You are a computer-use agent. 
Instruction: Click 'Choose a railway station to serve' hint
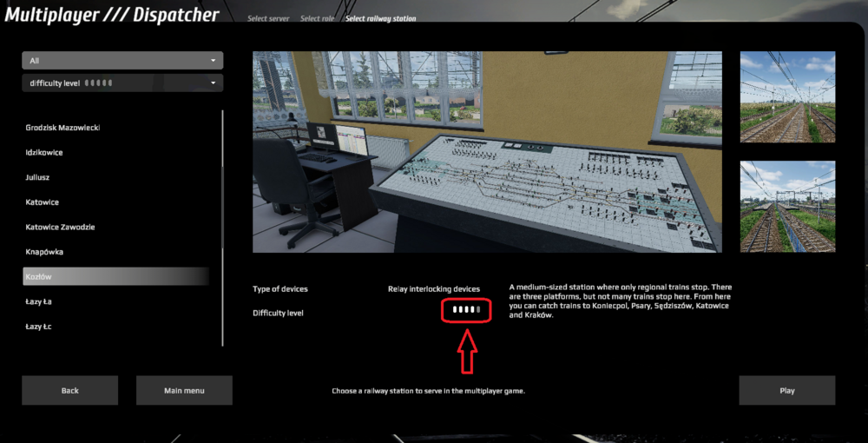pyautogui.click(x=428, y=391)
